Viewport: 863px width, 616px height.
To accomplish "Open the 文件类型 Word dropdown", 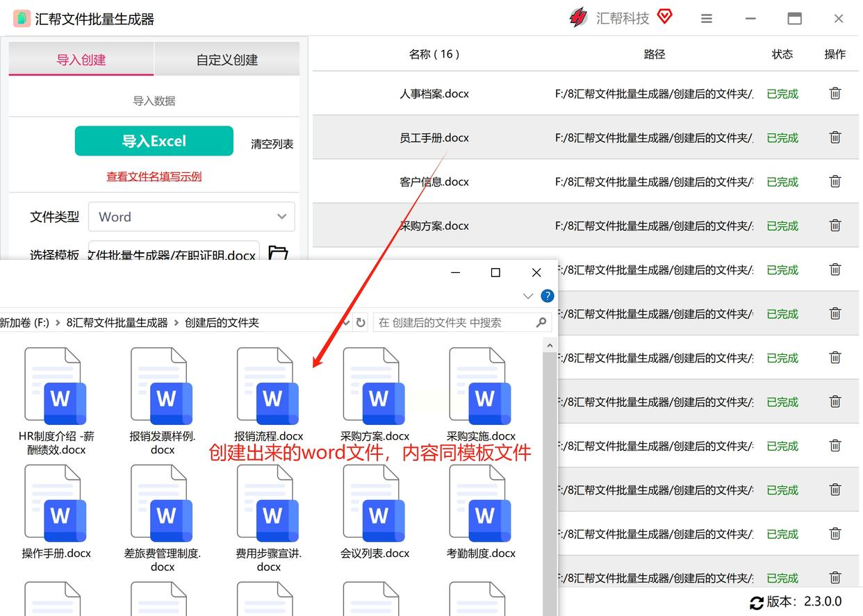I will coord(192,217).
